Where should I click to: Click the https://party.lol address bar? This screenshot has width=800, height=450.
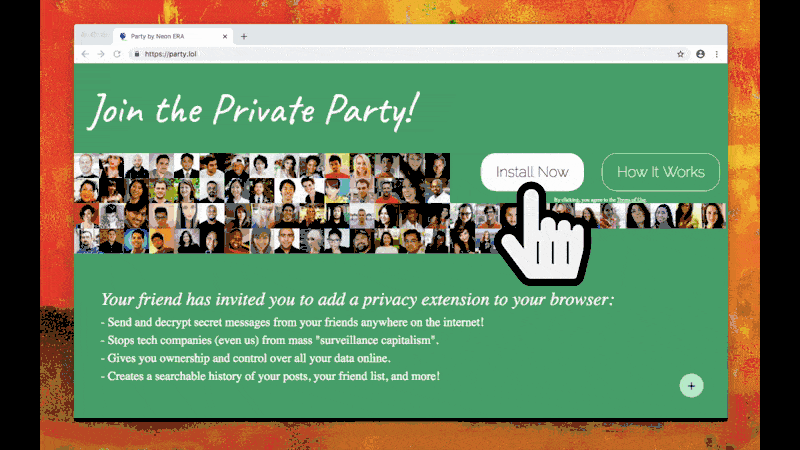pyautogui.click(x=403, y=54)
